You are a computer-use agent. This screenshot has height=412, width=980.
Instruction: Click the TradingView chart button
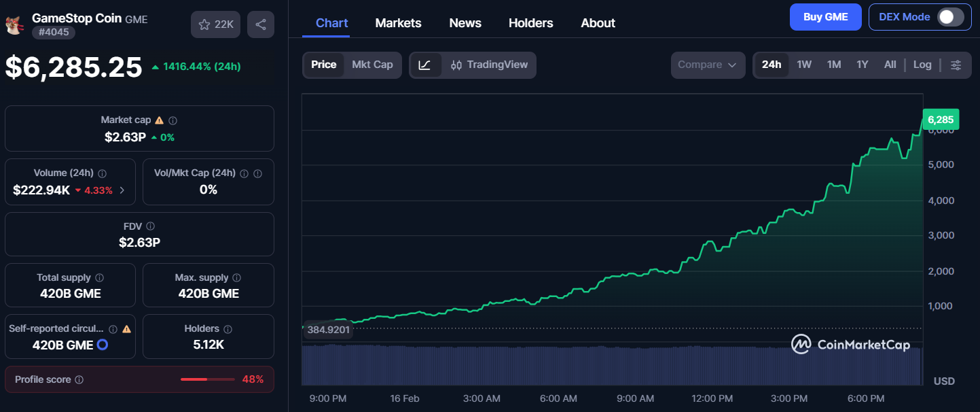click(x=490, y=65)
